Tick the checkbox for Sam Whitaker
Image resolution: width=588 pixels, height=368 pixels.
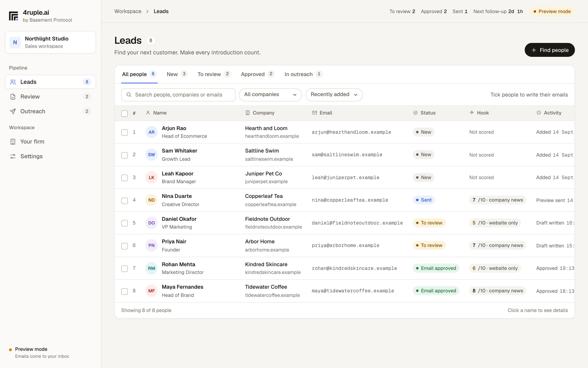124,155
